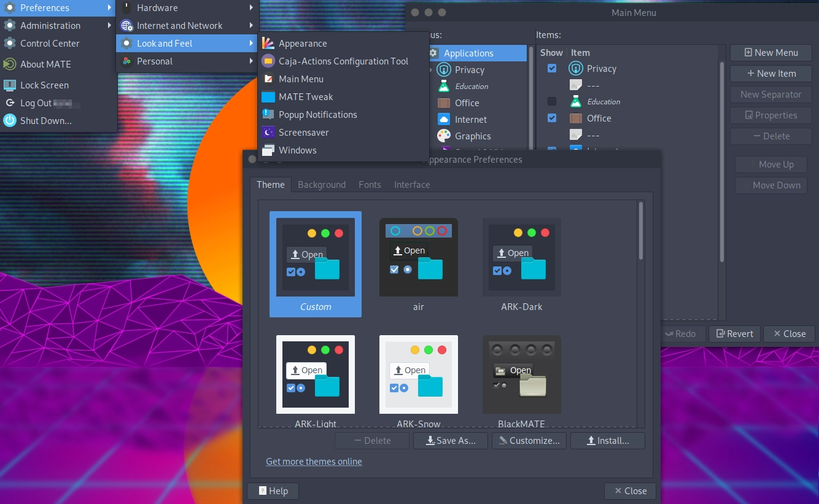Click the Education flask icon in Items list
819x504 pixels.
tap(575, 102)
